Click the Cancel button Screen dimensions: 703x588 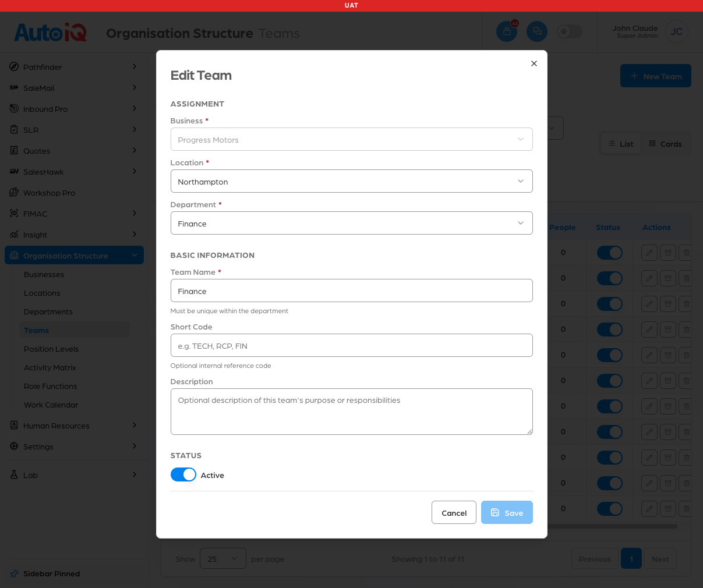[454, 512]
